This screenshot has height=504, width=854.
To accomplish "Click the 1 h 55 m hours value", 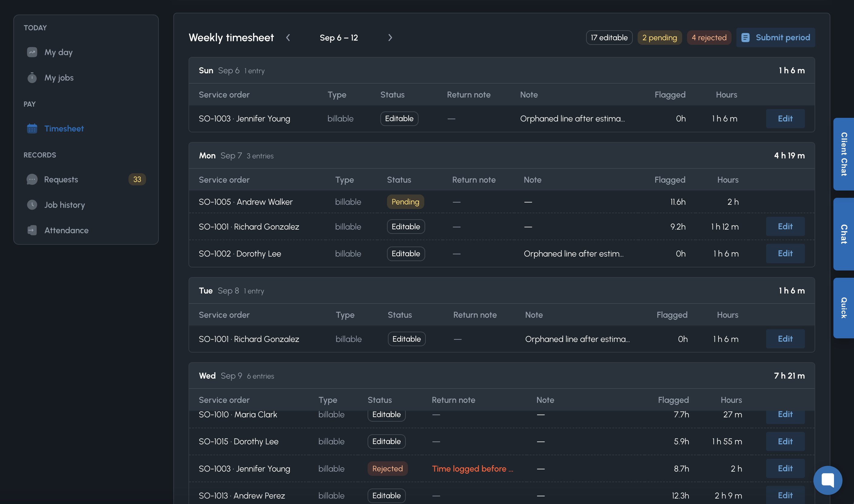I will 727,442.
